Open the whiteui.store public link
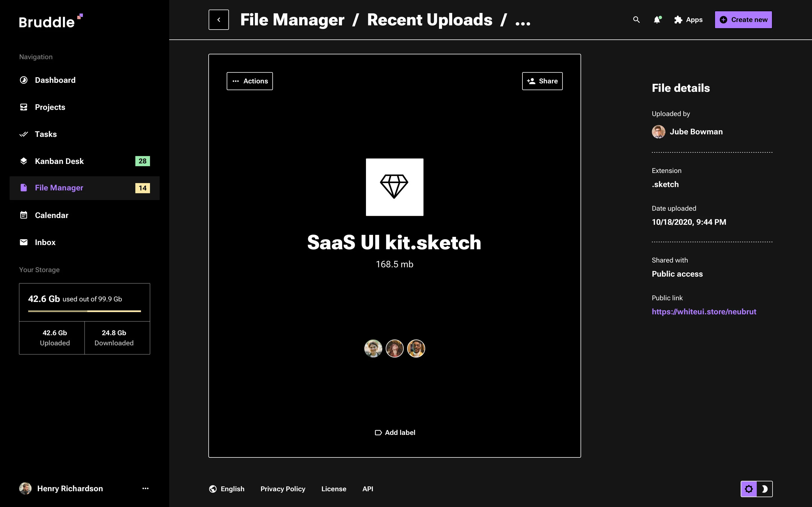This screenshot has height=507, width=812. tap(704, 312)
